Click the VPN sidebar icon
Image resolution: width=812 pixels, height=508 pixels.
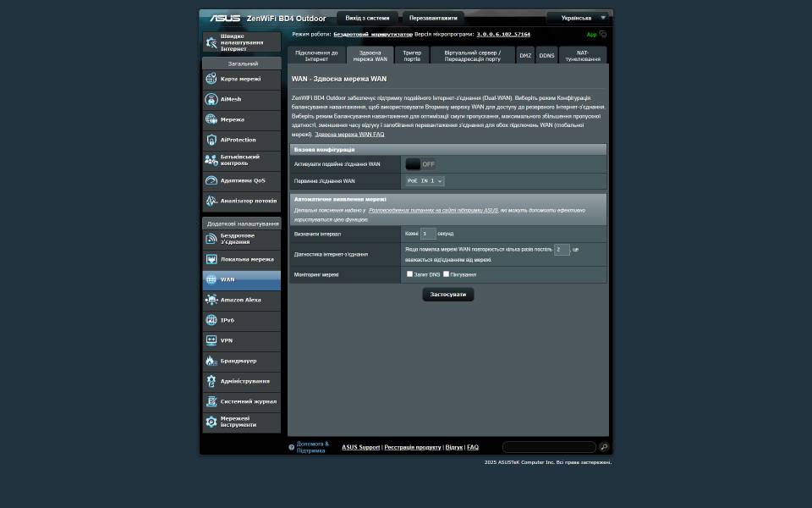tap(211, 340)
